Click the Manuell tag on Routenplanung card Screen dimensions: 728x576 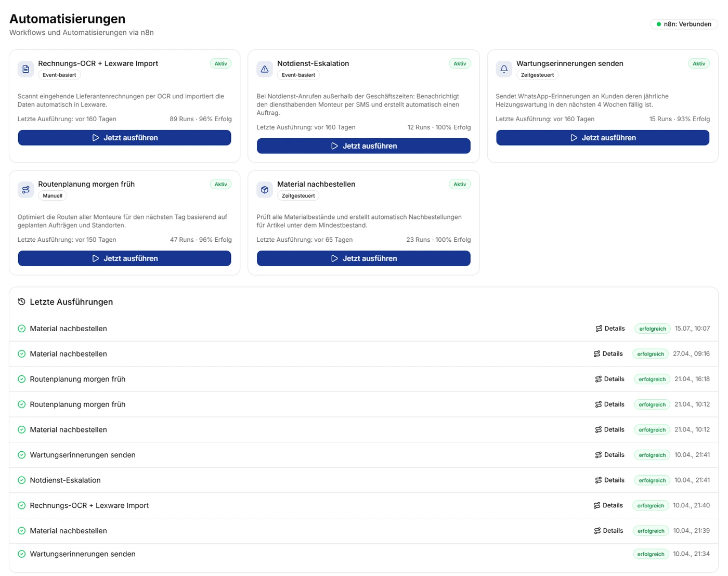53,196
